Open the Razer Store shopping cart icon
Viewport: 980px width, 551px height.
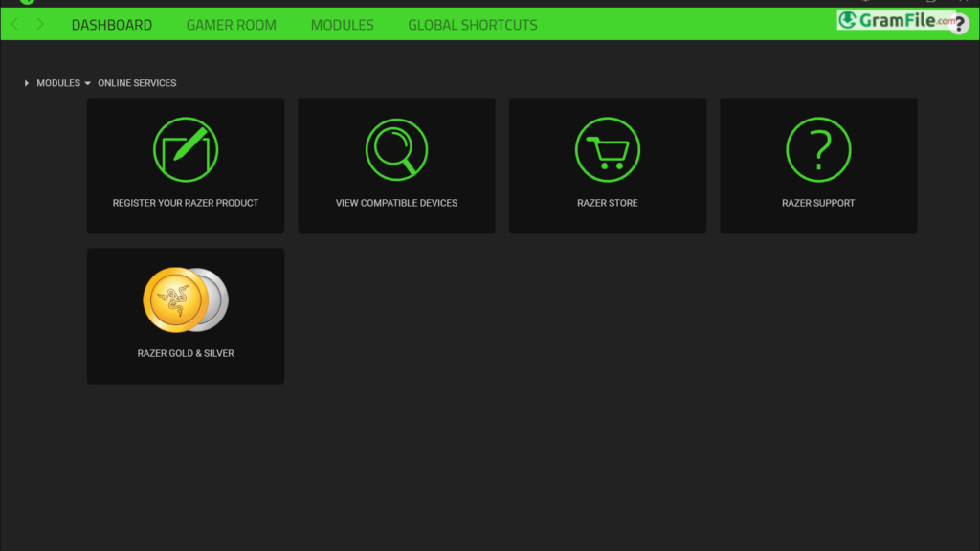(x=607, y=149)
